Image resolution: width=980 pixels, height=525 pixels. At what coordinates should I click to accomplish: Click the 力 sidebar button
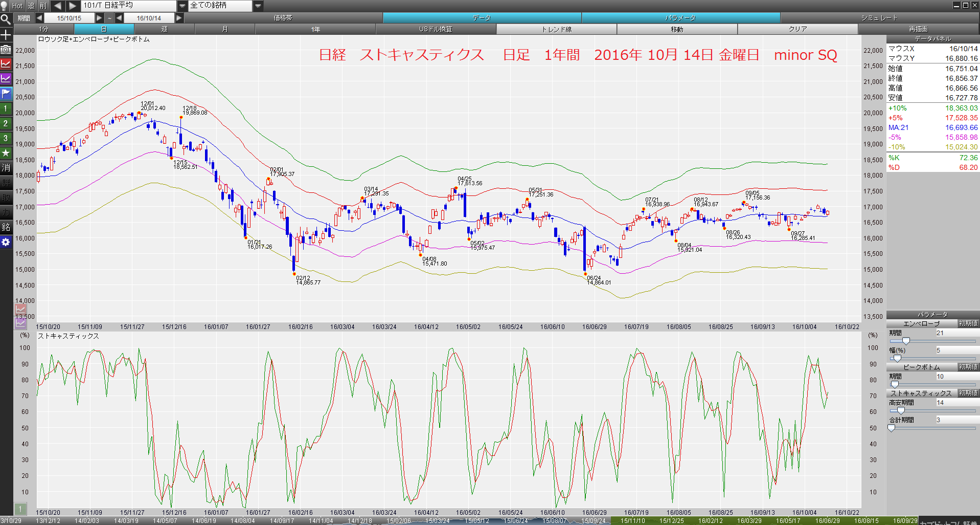click(x=6, y=212)
